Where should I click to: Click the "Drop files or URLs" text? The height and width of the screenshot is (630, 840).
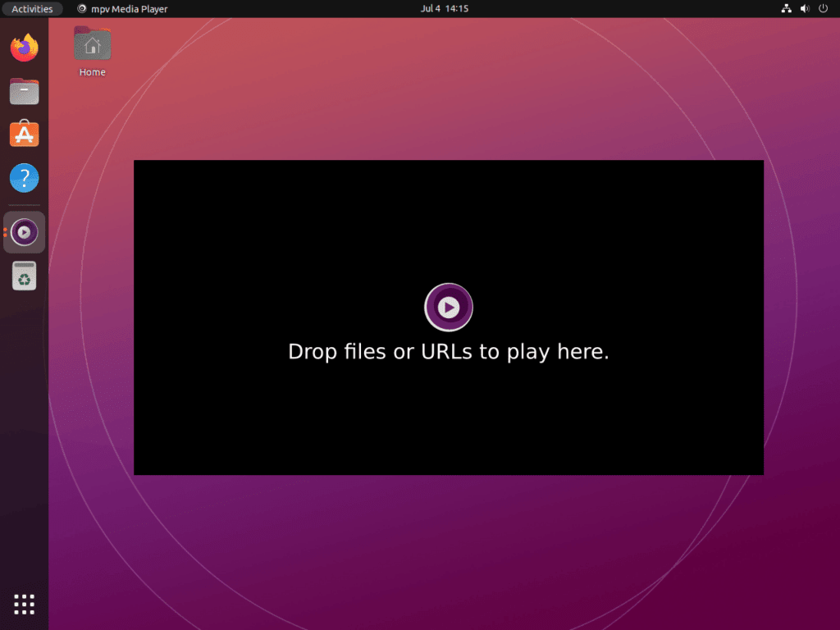[x=448, y=352]
